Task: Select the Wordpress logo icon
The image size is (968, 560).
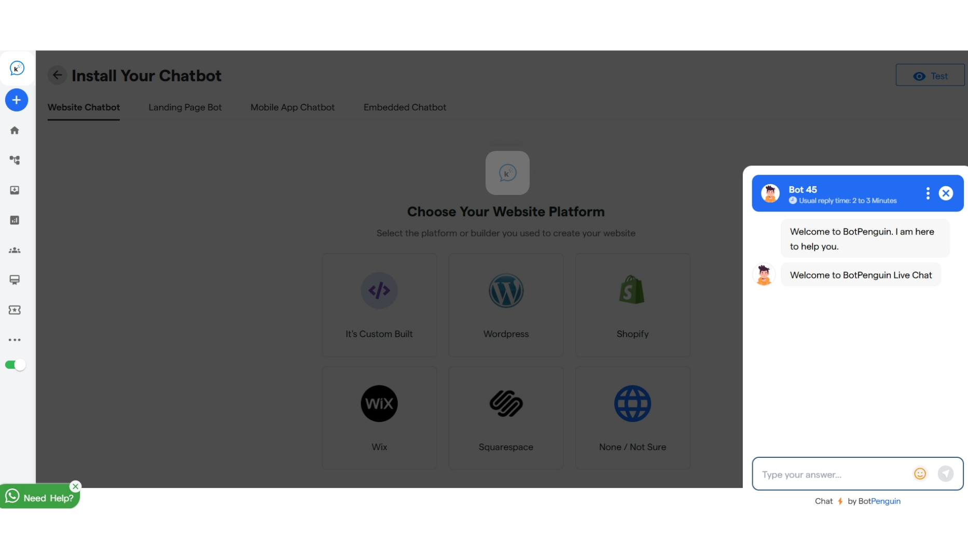Action: click(506, 290)
